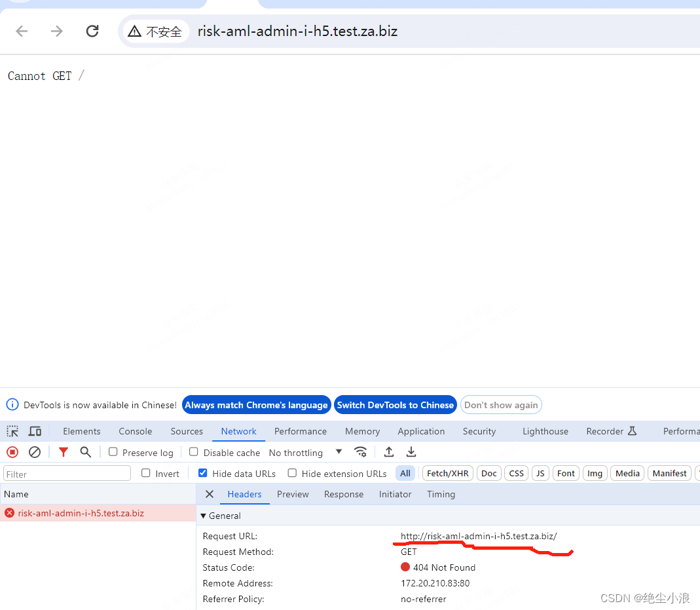Open the Performance panel tab
This screenshot has width=700, height=610.
point(301,431)
